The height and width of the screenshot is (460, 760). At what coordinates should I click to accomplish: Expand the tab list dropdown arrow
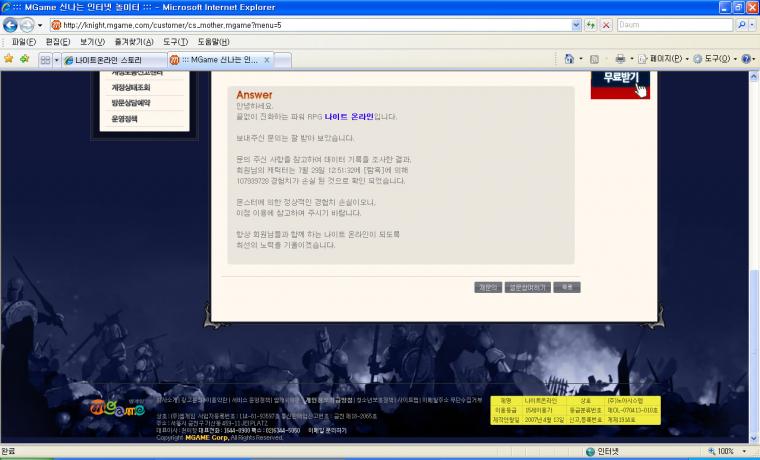57,60
